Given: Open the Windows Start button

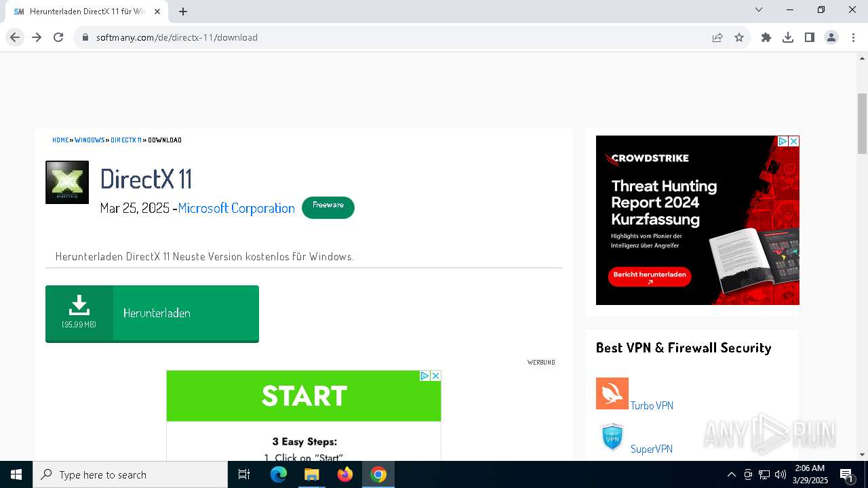Looking at the screenshot, I should (16, 474).
